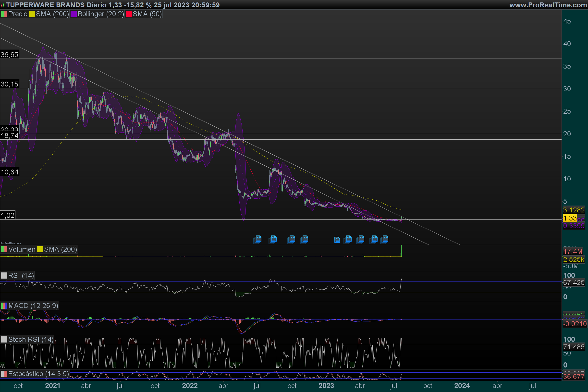Open the news icon above the oct 2022 label
Screen dimensions: 588x392
coord(291,240)
